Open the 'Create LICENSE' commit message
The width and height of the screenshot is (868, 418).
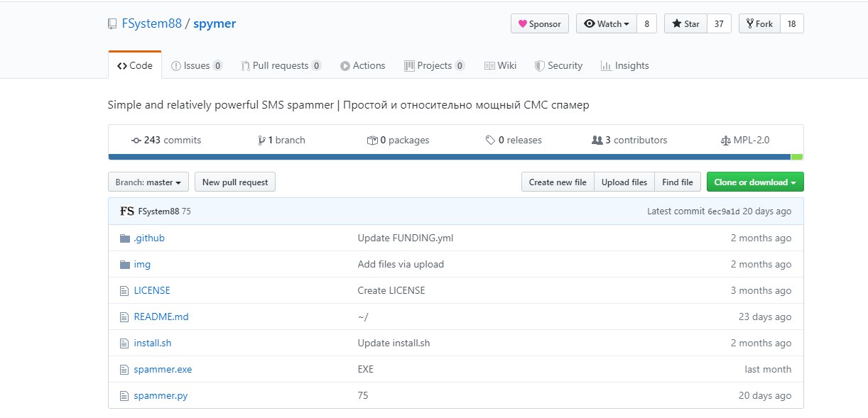point(391,291)
